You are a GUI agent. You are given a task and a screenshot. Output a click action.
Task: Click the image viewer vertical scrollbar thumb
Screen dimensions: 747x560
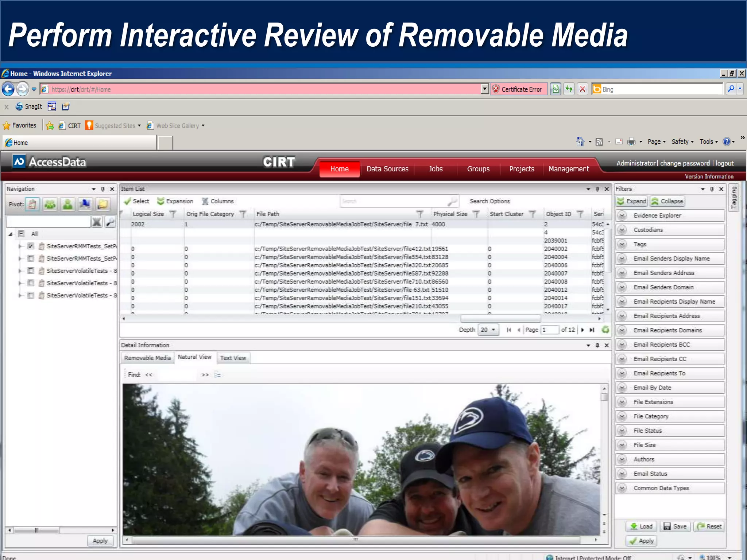pos(604,397)
